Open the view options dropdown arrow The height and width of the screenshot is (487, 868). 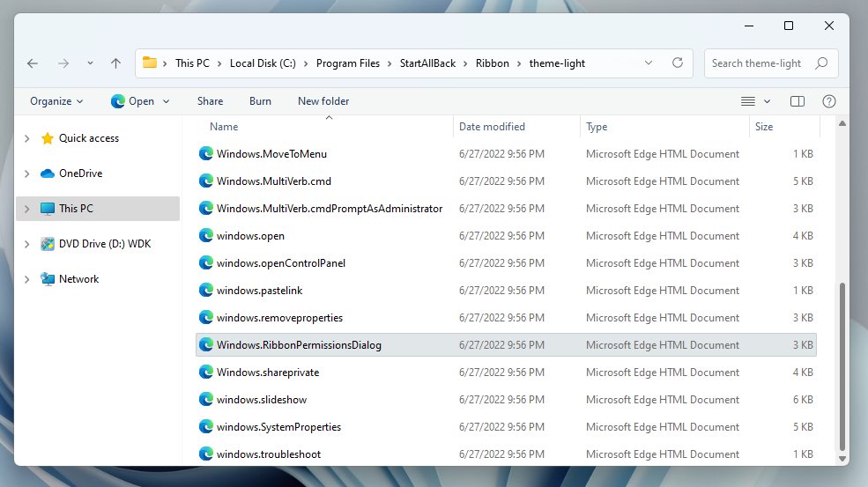point(768,101)
